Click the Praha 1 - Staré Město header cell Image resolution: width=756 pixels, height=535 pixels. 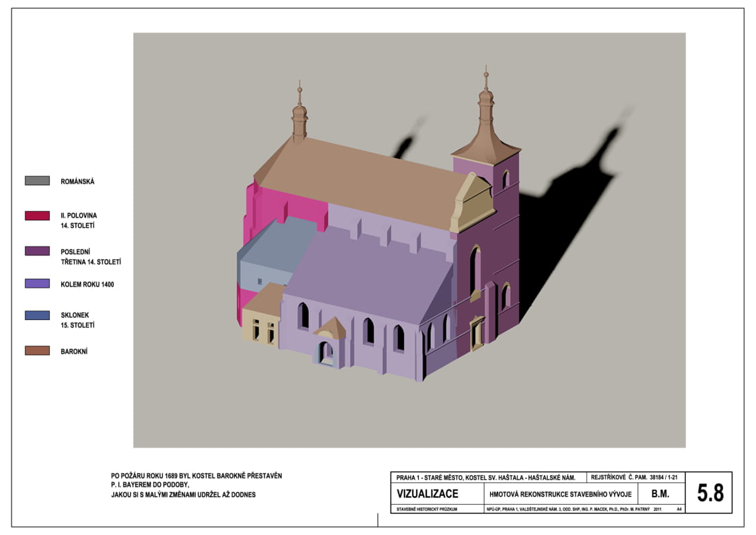tap(489, 477)
